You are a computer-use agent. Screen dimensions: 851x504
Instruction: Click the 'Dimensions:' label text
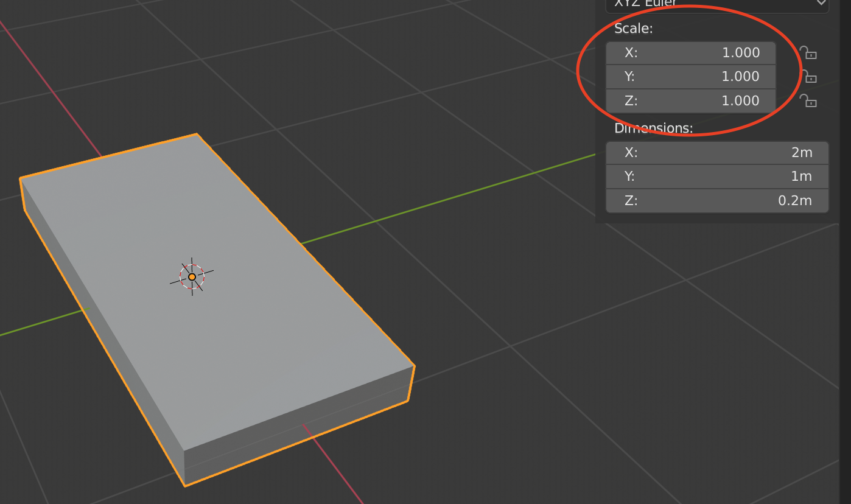[x=654, y=128]
